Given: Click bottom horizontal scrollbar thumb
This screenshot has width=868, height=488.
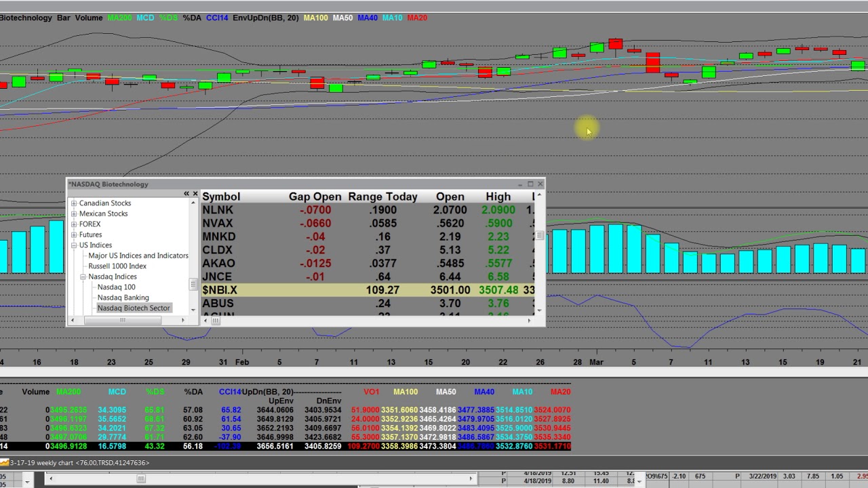Looking at the screenshot, I should tap(141, 479).
